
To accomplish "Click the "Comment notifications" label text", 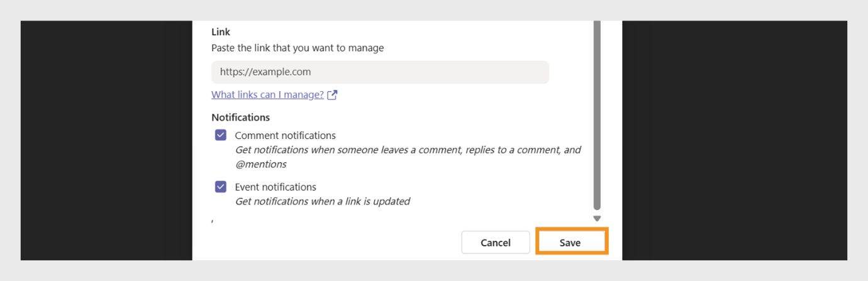I will (285, 135).
